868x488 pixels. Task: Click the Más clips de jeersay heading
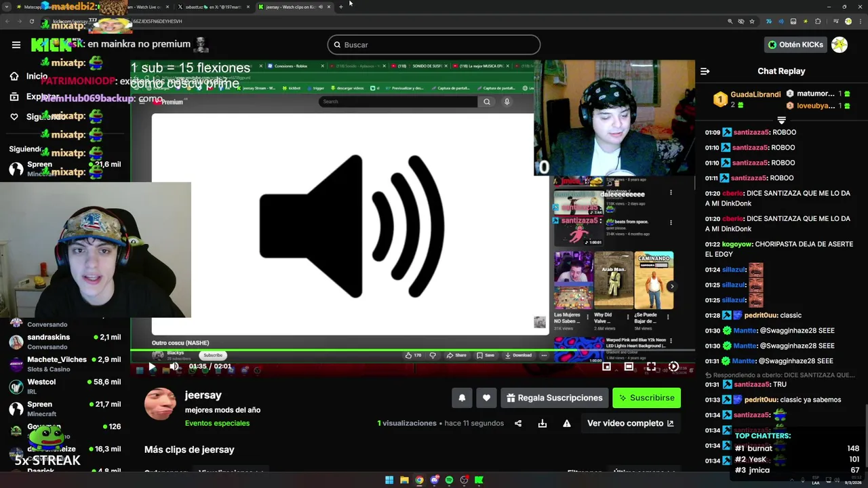(189, 449)
